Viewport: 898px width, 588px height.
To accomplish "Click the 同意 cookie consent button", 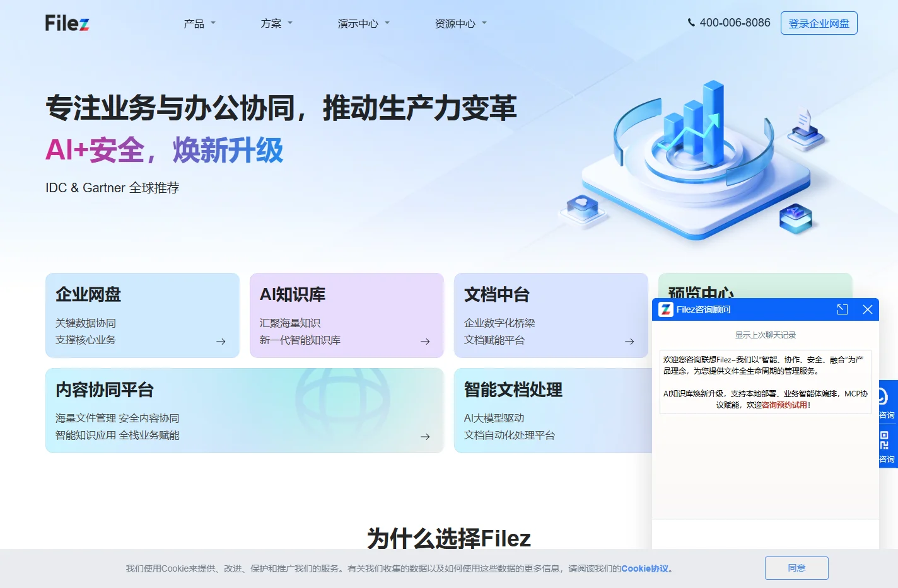I will pos(796,568).
